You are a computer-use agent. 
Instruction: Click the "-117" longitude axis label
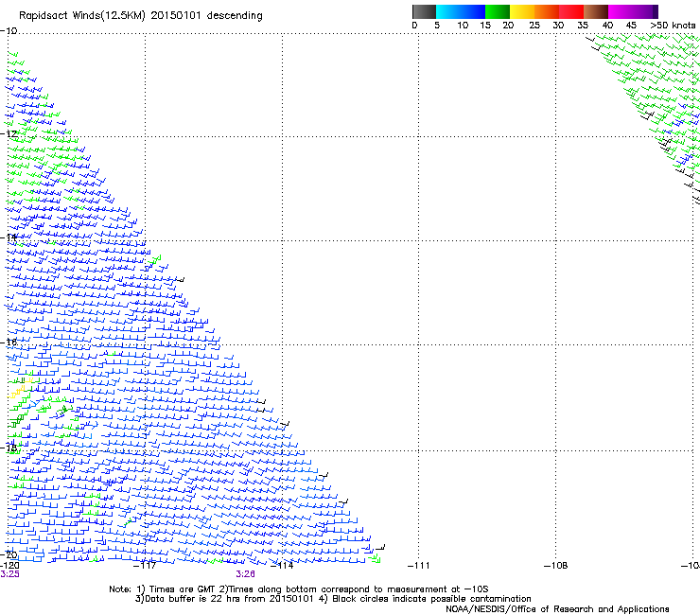pos(145,566)
